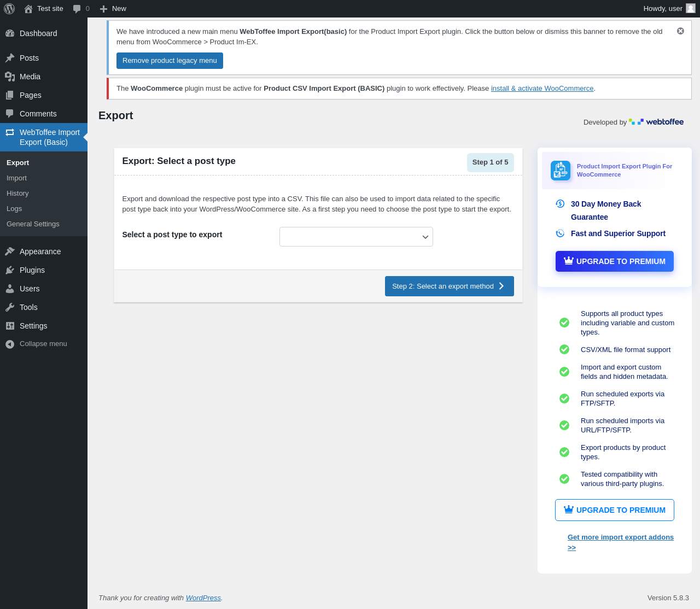
Task: Click the Version 5.8.3 text
Action: [x=668, y=598]
